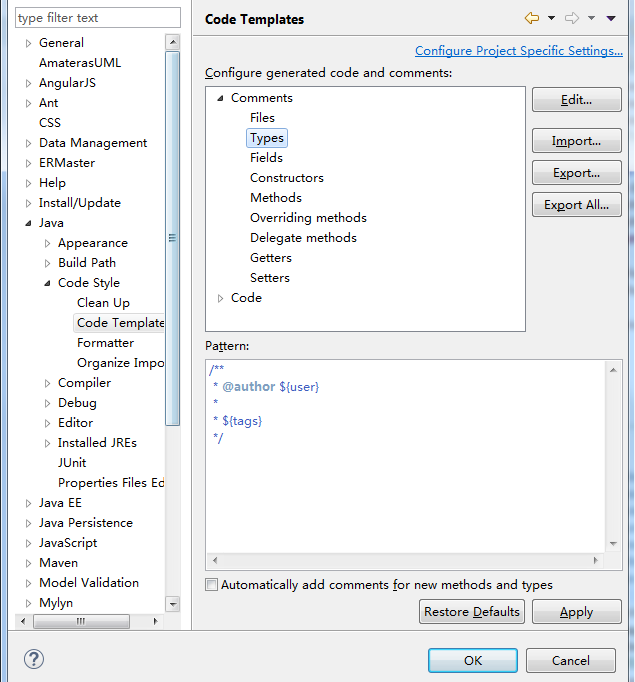Viewport: 635px width, 682px height.
Task: Dismiss dialog with Cancel button
Action: coord(571,661)
